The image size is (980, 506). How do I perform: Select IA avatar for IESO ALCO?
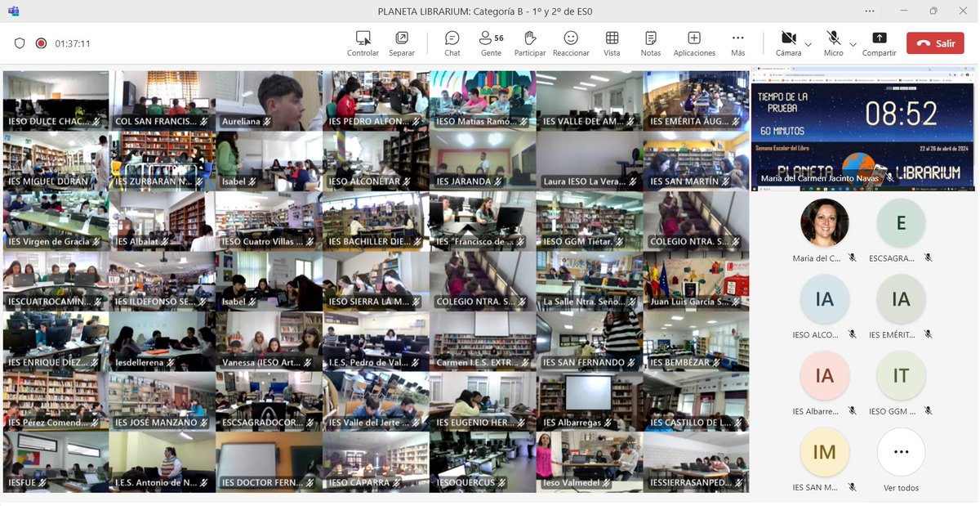pos(825,299)
